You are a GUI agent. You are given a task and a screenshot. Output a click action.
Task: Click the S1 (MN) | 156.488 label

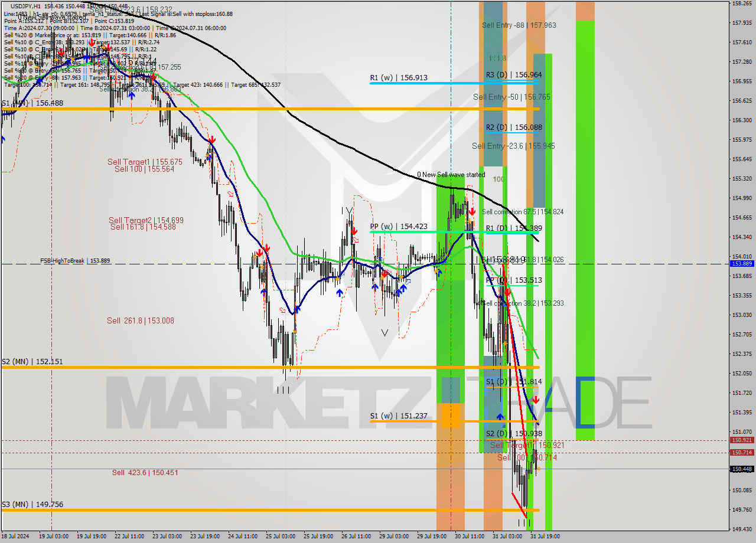(32, 103)
